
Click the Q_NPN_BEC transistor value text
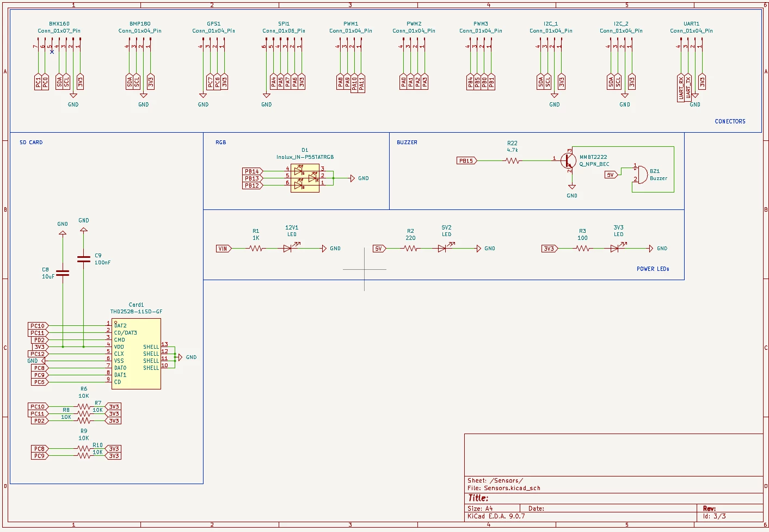[594, 164]
